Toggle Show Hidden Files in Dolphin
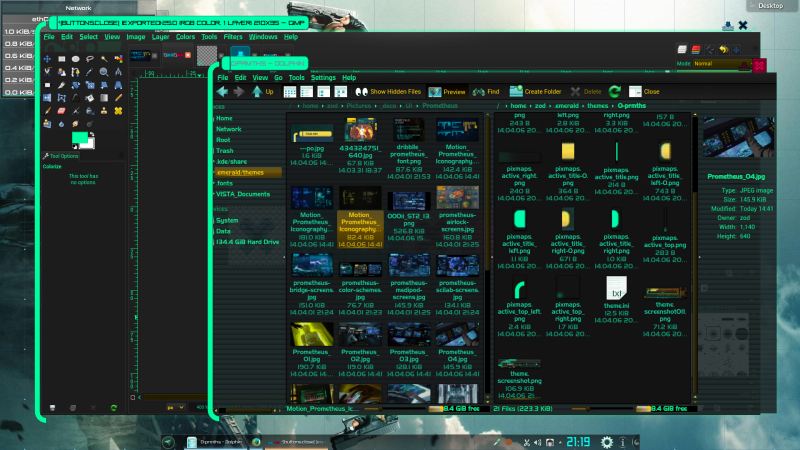Viewport: 800px width, 450px height. coord(388,92)
